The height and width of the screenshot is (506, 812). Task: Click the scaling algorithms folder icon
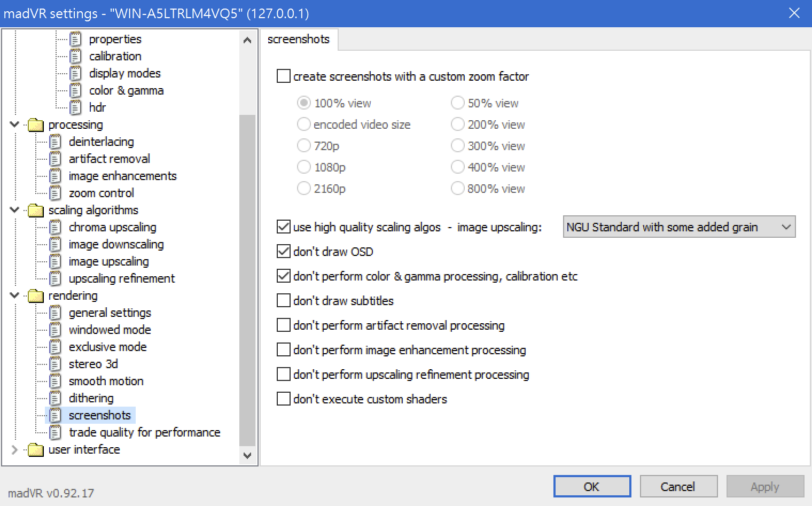click(x=35, y=211)
